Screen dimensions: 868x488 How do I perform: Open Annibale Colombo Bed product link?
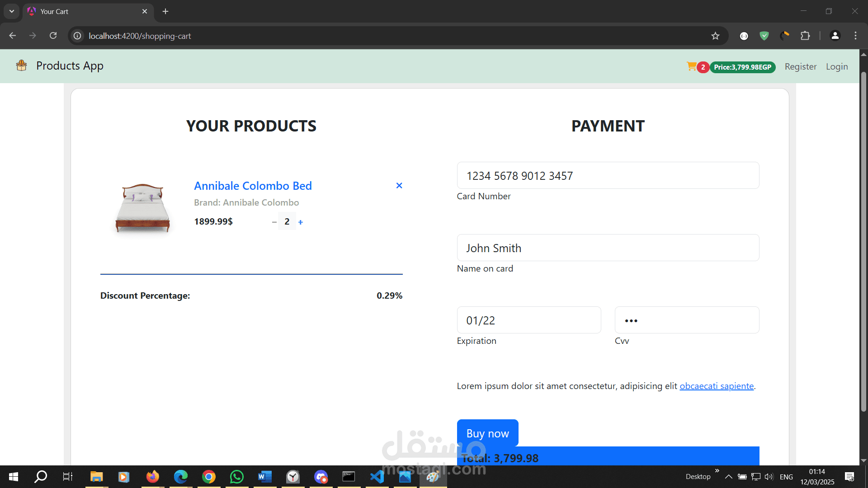tap(253, 186)
